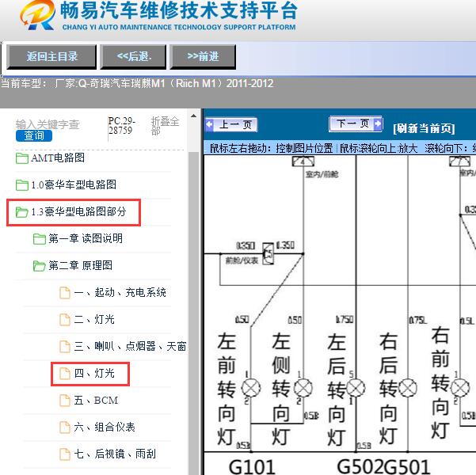Image resolution: width=476 pixels, height=475 pixels.
Task: Go forward with the >>前进 button
Action: point(203,56)
